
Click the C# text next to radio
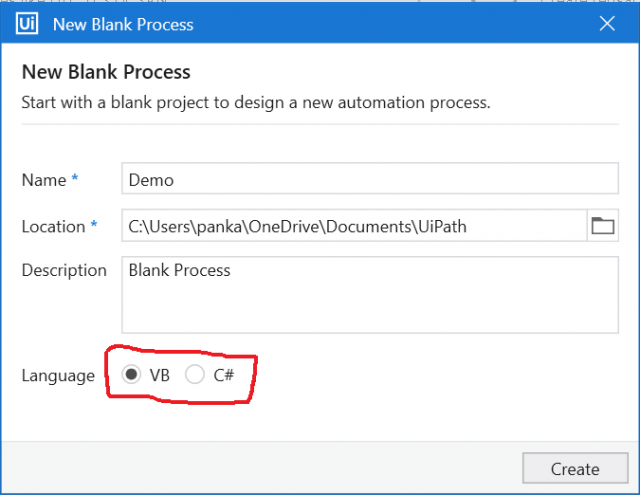tap(223, 376)
